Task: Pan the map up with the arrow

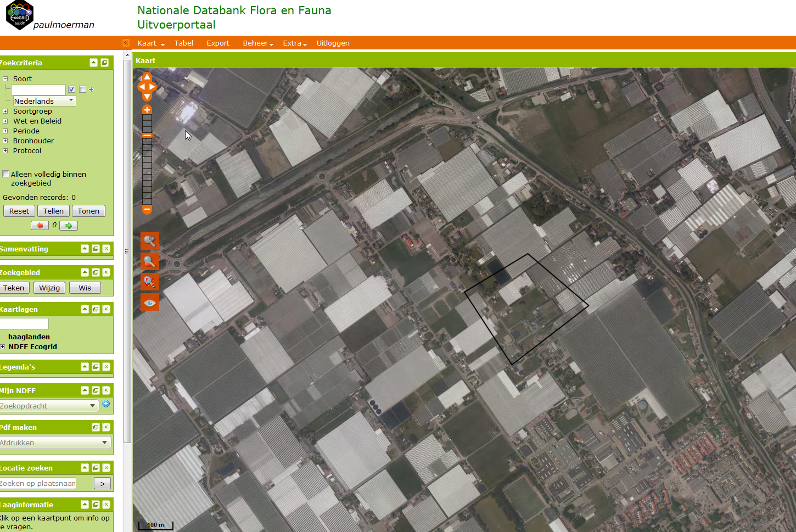Action: pyautogui.click(x=147, y=77)
